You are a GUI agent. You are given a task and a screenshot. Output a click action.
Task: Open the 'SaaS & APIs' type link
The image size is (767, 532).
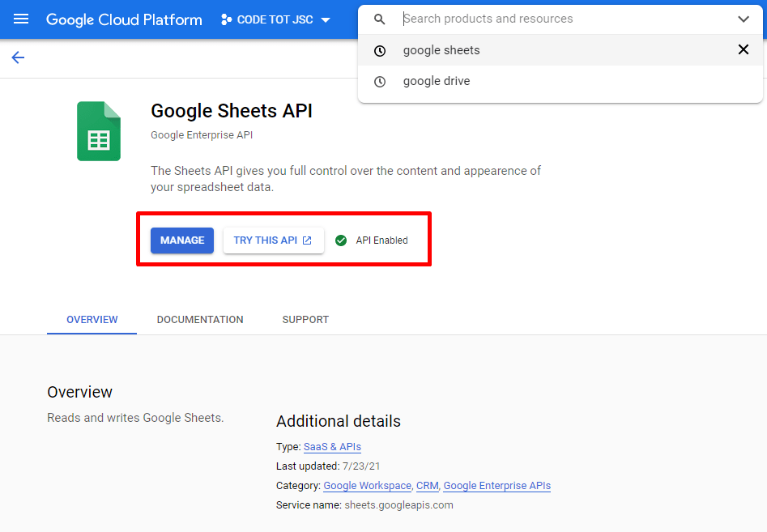click(x=332, y=446)
